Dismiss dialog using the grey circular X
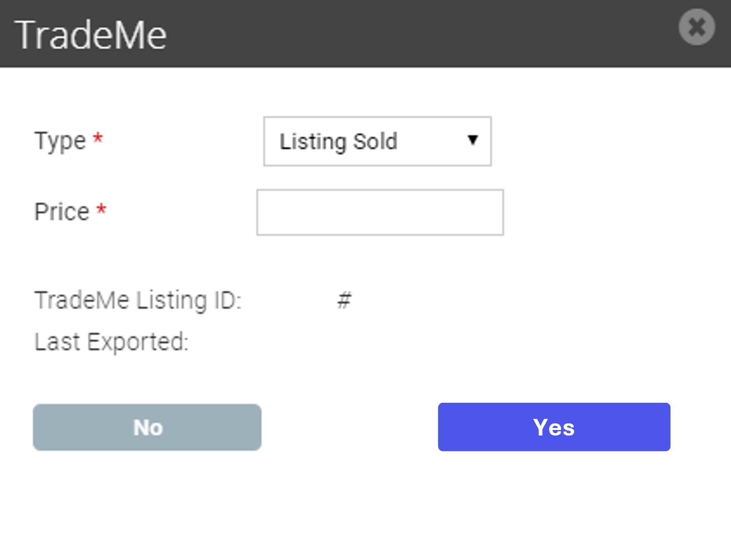Viewport: 731px width, 560px height. tap(697, 27)
